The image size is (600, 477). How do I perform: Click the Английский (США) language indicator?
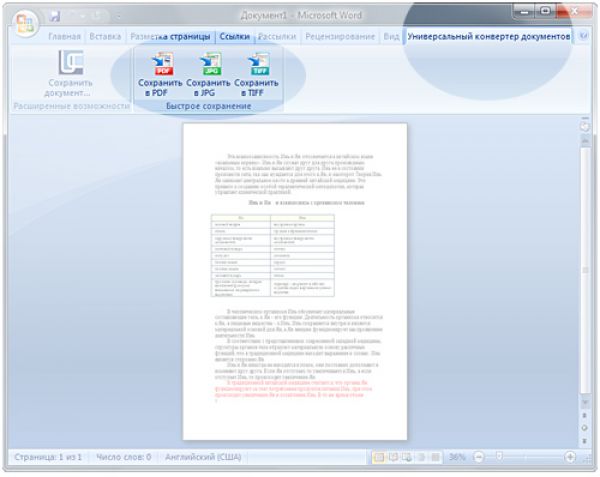click(x=203, y=457)
